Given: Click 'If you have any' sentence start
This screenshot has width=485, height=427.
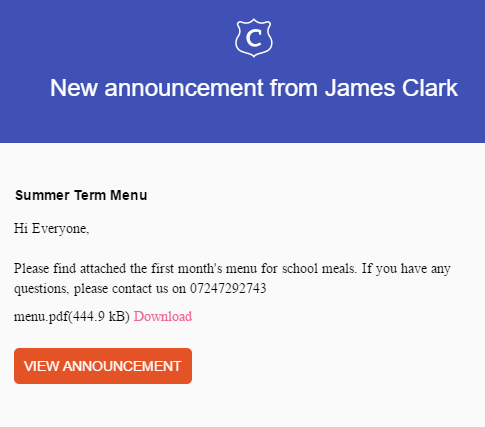Looking at the screenshot, I should (406, 268).
